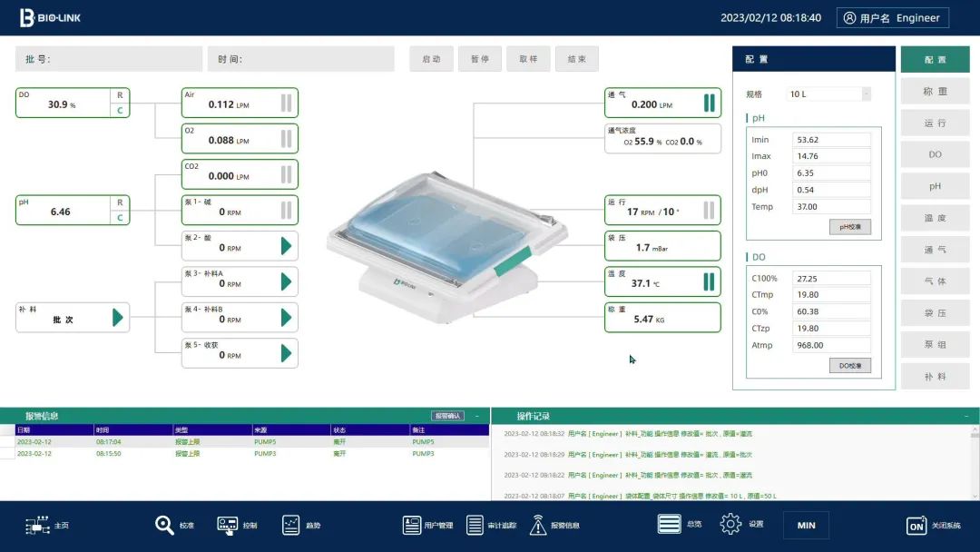Toggle pH mode R button
The image size is (980, 552).
point(120,202)
